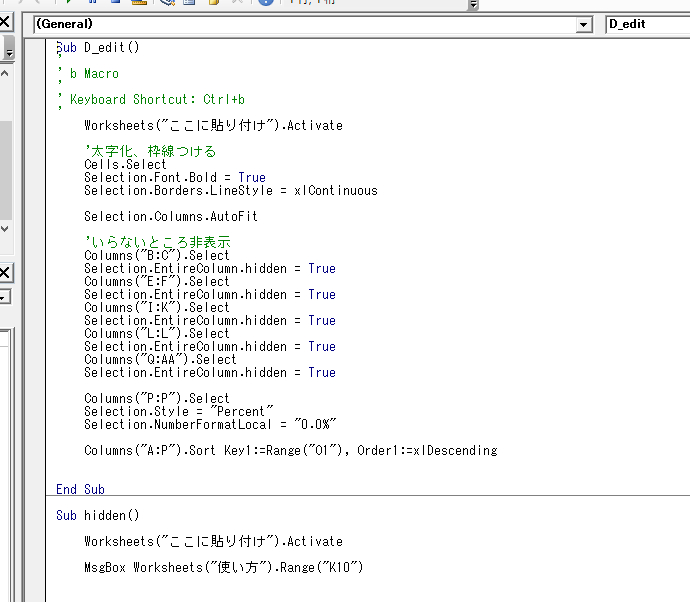Click the Selection.Style = "Percent" line
This screenshot has width=690, height=602.
(x=179, y=411)
